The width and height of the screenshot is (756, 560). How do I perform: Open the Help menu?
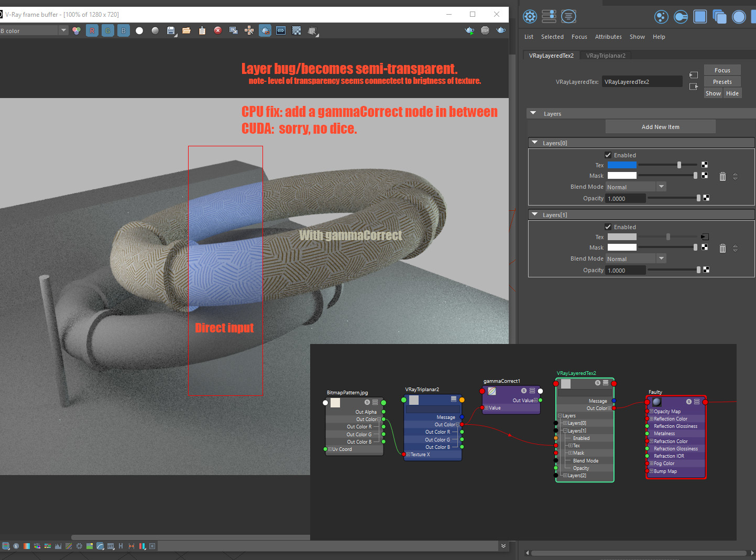click(x=659, y=37)
